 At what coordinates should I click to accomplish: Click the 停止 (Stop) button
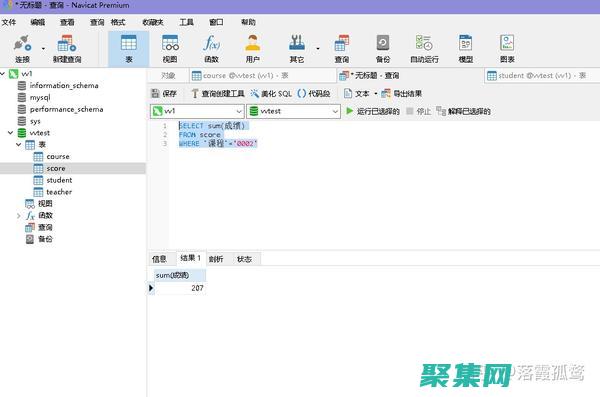(x=419, y=111)
